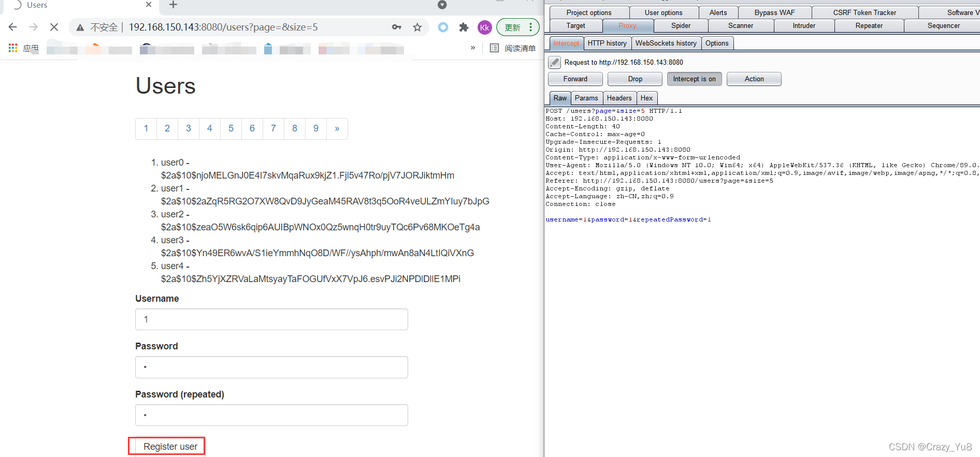980x457 pixels.
Task: Switch to Burp Proxy tab
Action: coord(627,25)
